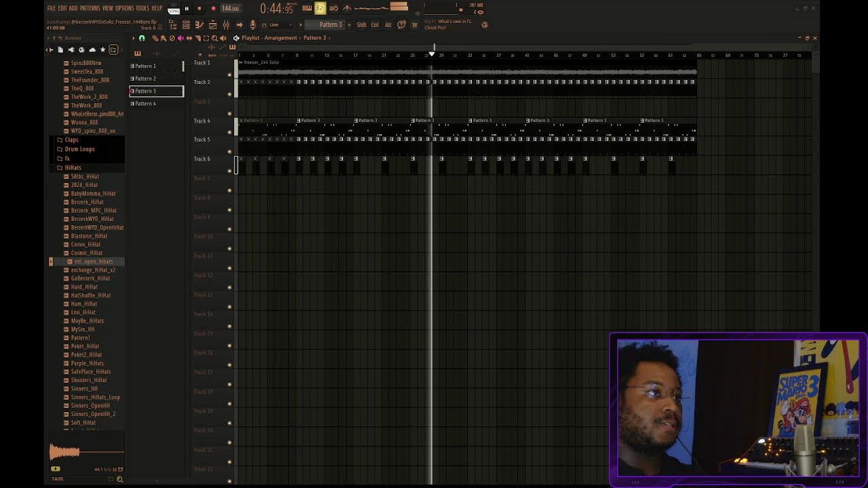Viewport: 868px width, 488px height.
Task: Select Pattern 2 in the picker
Action: [x=156, y=79]
